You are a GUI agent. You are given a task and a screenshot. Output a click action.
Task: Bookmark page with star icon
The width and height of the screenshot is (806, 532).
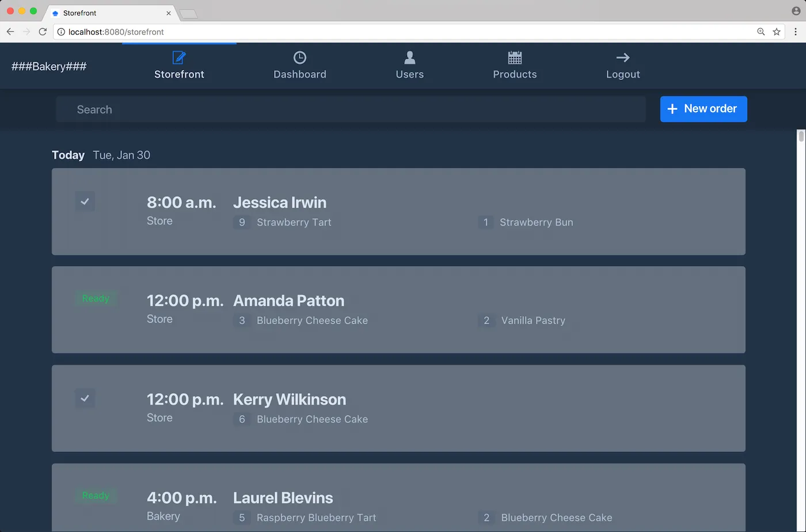pos(777,32)
